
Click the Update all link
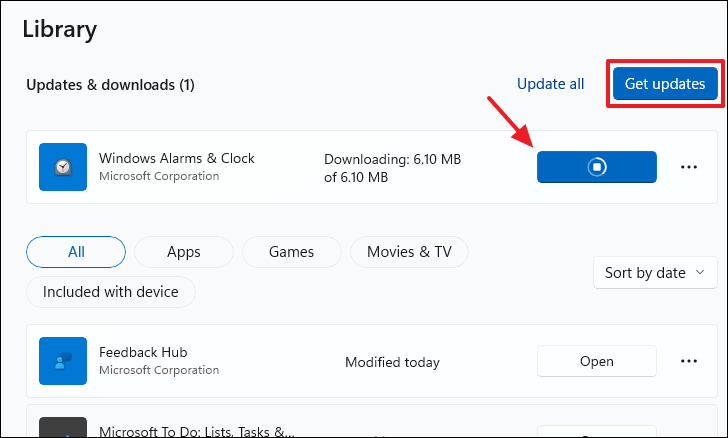551,84
